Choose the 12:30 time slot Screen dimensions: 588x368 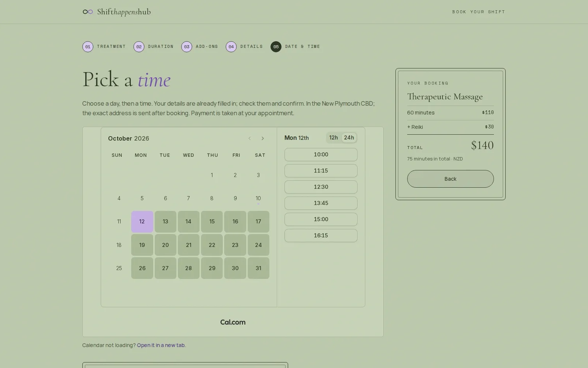coord(321,187)
